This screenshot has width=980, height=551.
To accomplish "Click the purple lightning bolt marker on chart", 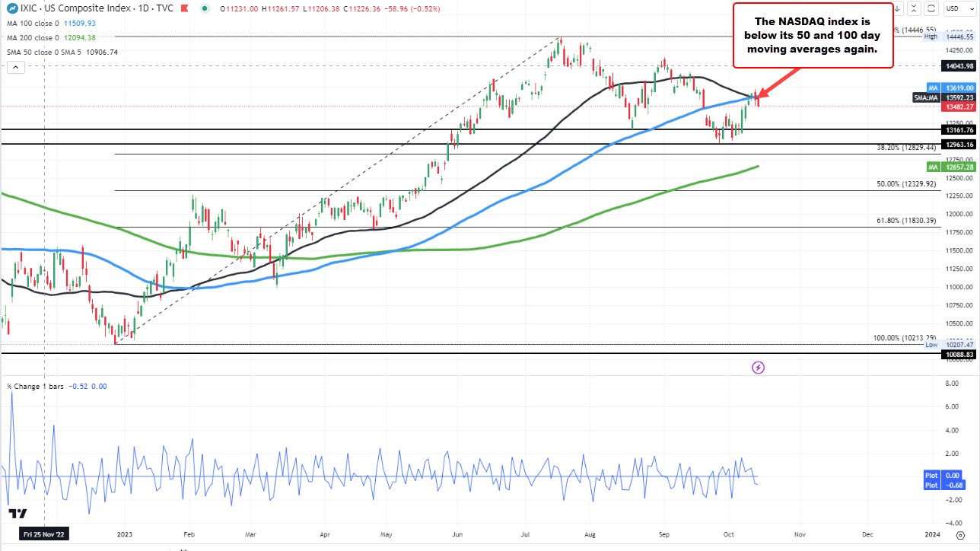I will (x=759, y=368).
